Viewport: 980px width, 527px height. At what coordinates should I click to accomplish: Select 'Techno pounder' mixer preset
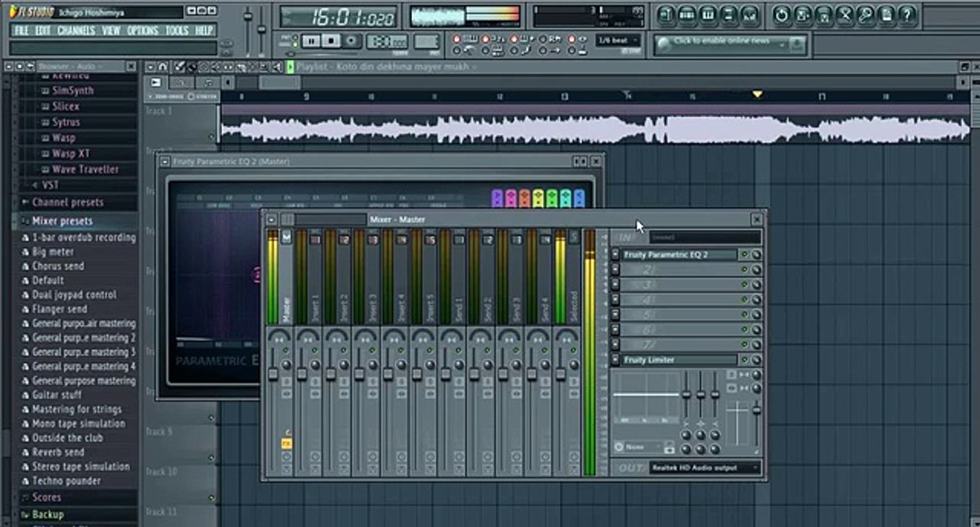[x=66, y=481]
